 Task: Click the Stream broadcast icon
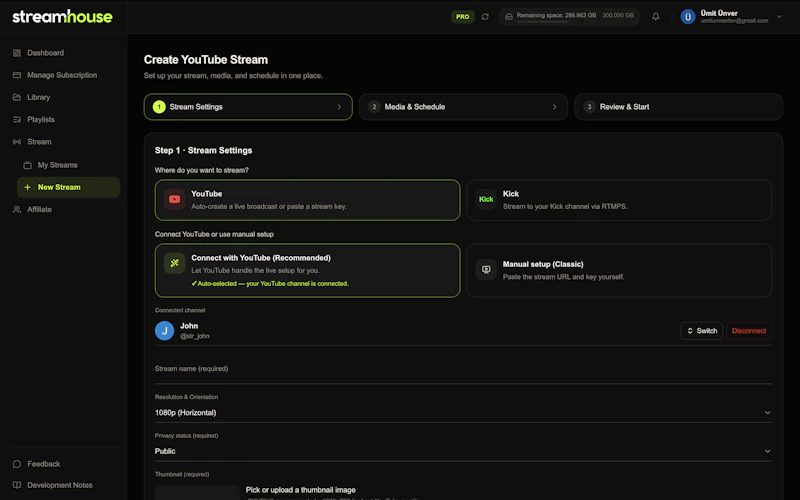point(17,142)
